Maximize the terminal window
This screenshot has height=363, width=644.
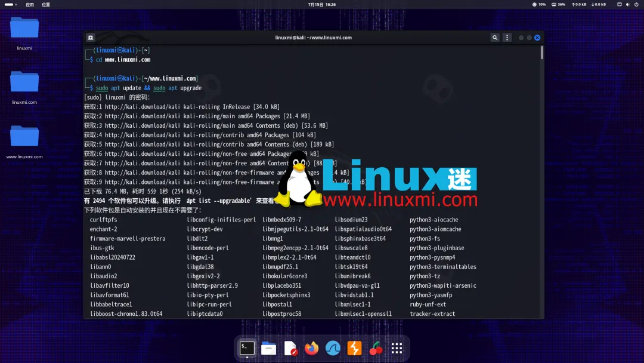[x=529, y=38]
